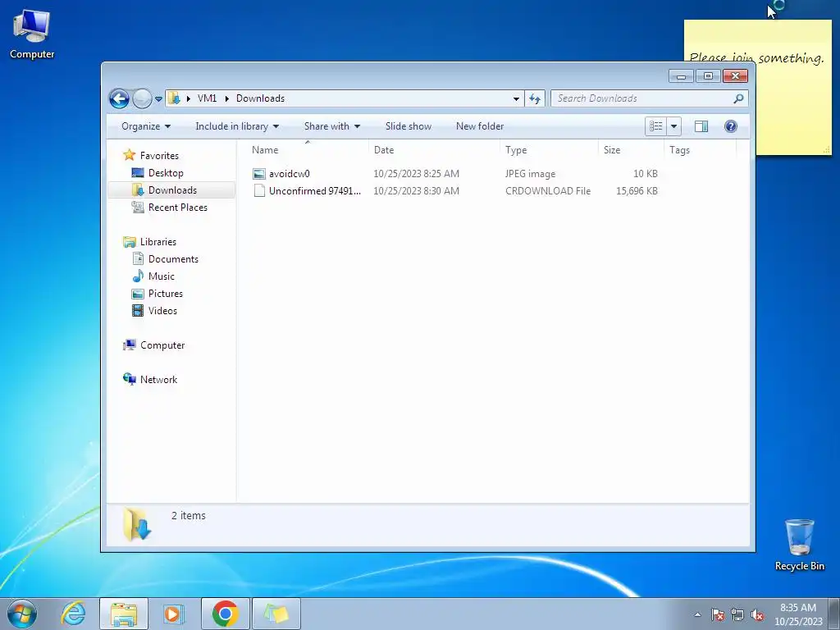Screen dimensions: 840x630
Task: Click the Downloads folder icon in address bar
Action: (x=174, y=98)
